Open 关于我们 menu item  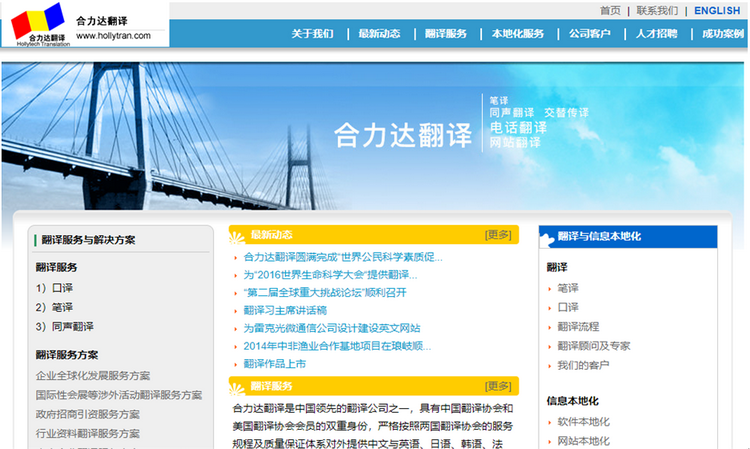312,33
